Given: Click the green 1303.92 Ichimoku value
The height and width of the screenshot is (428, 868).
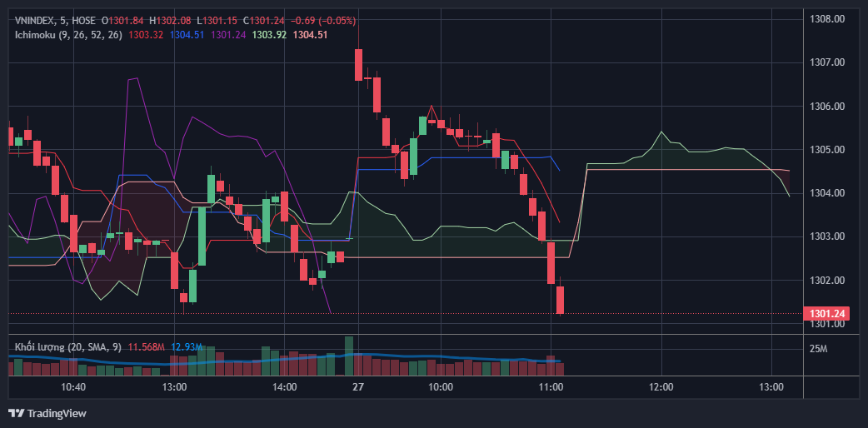Looking at the screenshot, I should pos(269,34).
